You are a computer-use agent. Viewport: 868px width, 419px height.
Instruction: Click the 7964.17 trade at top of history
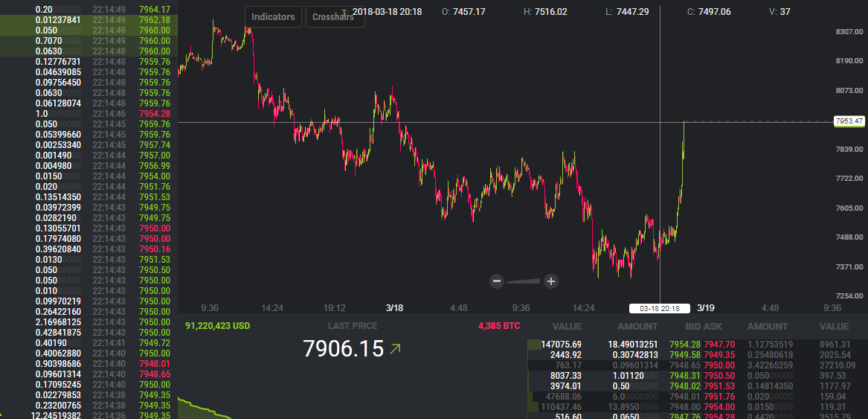pos(154,9)
